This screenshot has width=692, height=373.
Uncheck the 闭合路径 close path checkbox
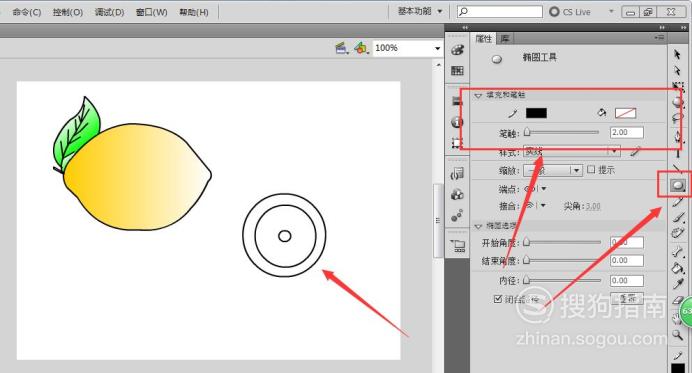[498, 299]
